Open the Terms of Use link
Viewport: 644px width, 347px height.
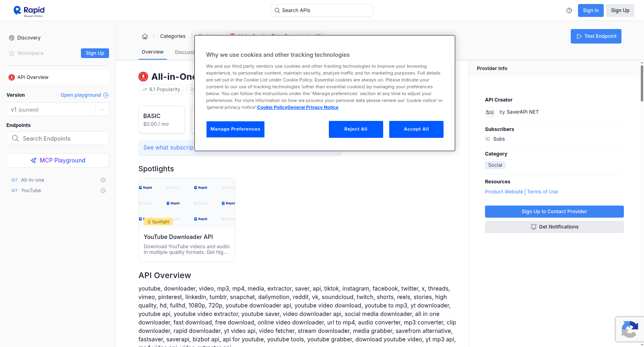pyautogui.click(x=543, y=192)
